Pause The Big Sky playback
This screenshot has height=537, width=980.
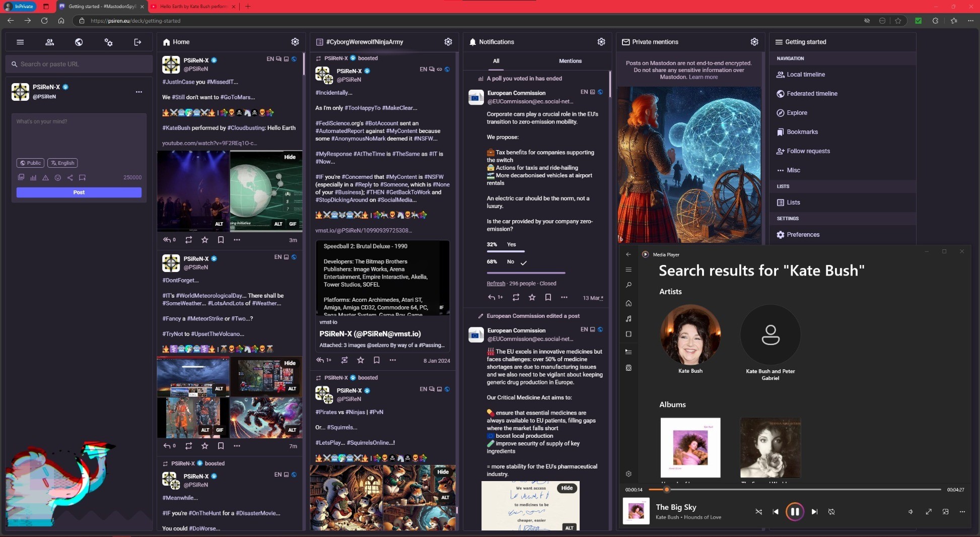click(x=795, y=512)
